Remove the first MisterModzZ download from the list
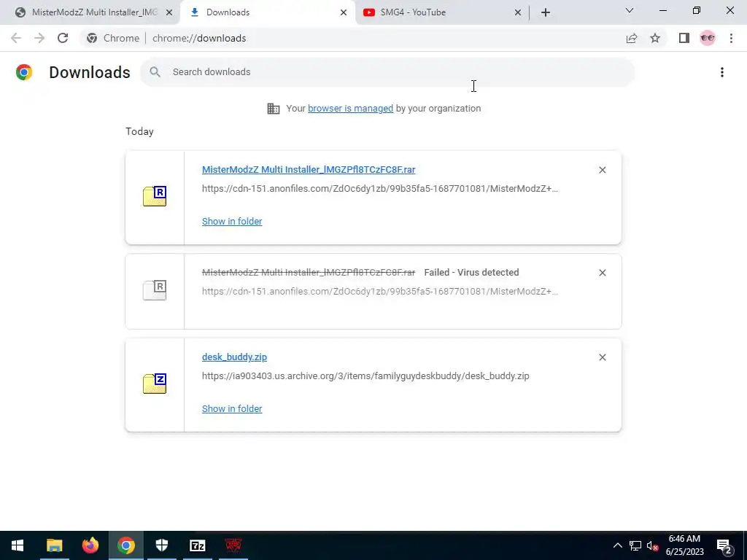The width and height of the screenshot is (747, 560). coord(602,170)
